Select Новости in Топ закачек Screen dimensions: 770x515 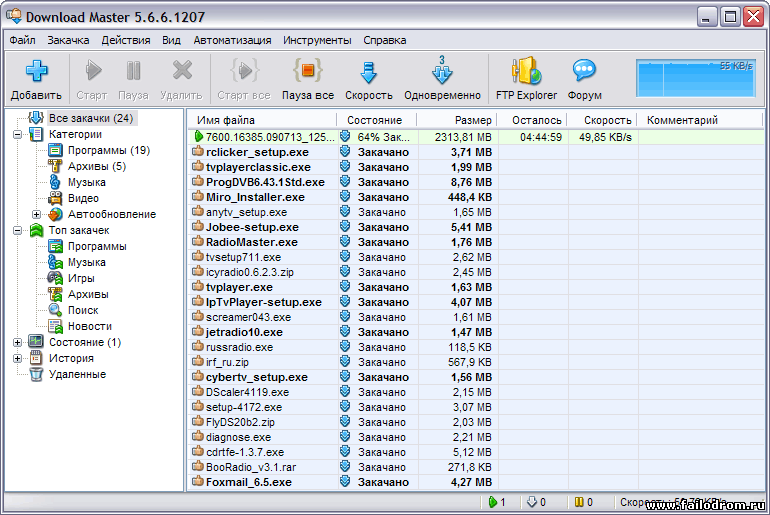[90, 326]
